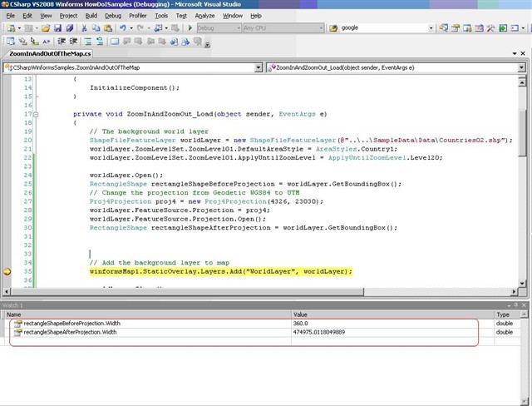532x406 pixels.
Task: Open the Debug menu
Action: coord(113,15)
